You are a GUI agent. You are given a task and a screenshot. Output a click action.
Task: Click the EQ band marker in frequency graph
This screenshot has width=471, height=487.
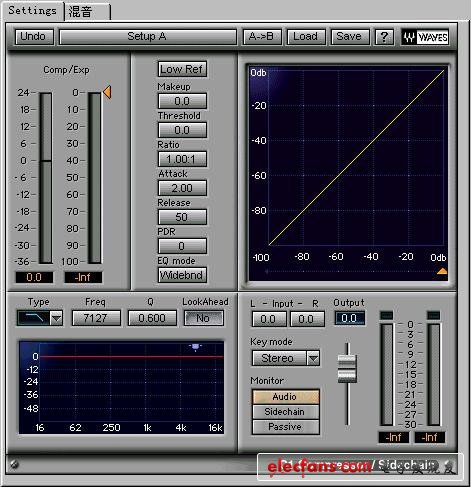[195, 347]
